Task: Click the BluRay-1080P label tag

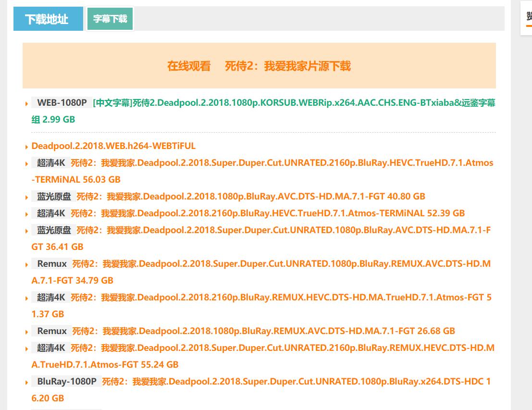Action: point(66,382)
